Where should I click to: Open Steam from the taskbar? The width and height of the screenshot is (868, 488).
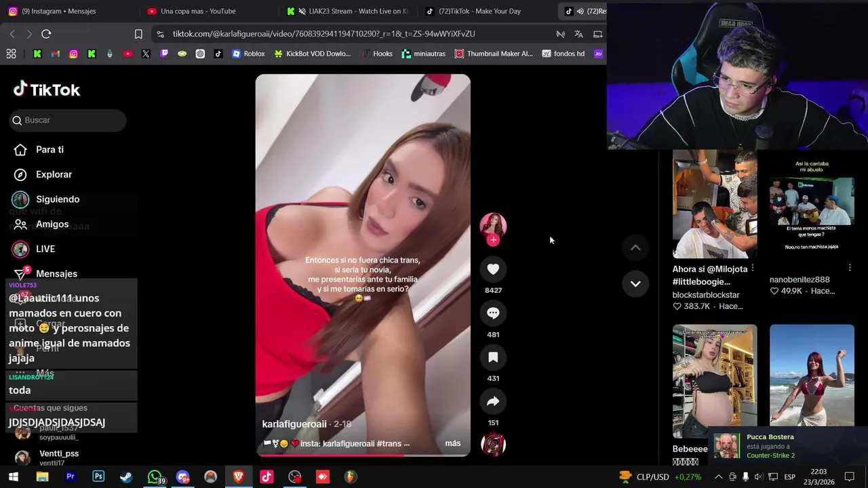point(126,477)
